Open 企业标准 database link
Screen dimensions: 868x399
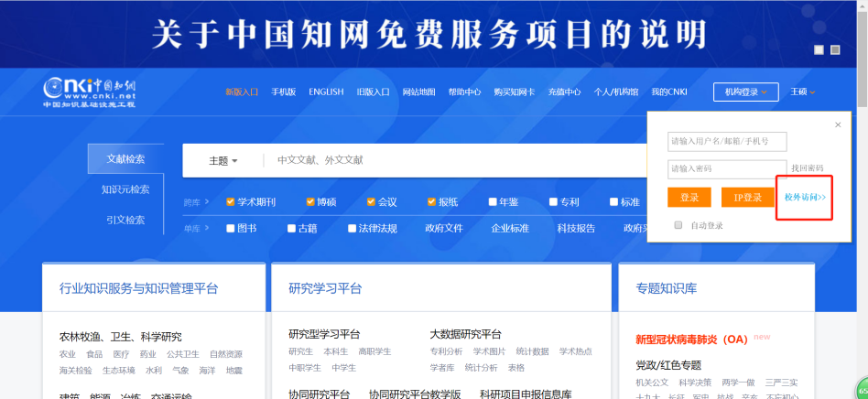point(510,228)
